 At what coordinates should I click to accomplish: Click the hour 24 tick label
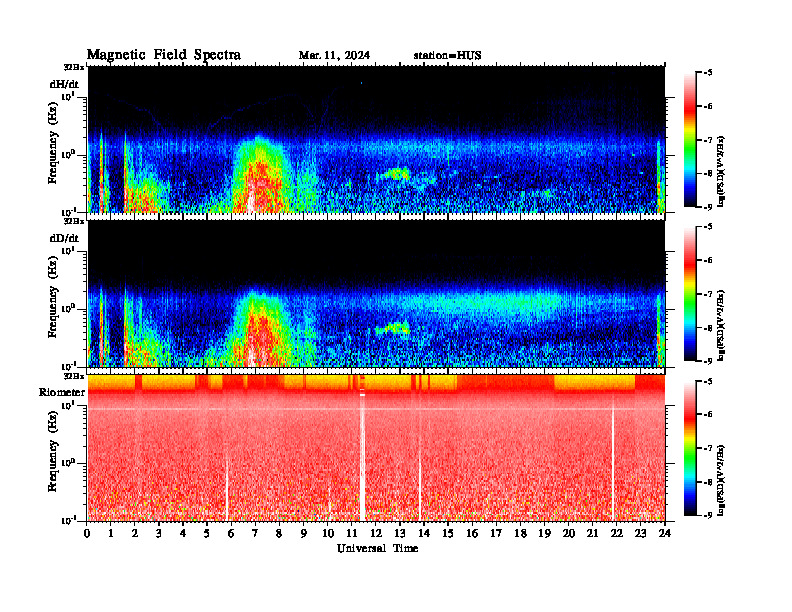pos(665,533)
